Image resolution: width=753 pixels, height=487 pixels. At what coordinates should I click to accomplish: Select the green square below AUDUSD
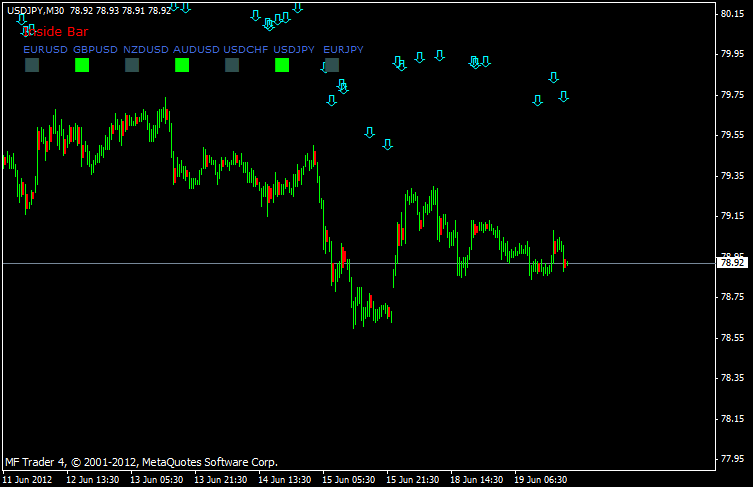(x=182, y=65)
